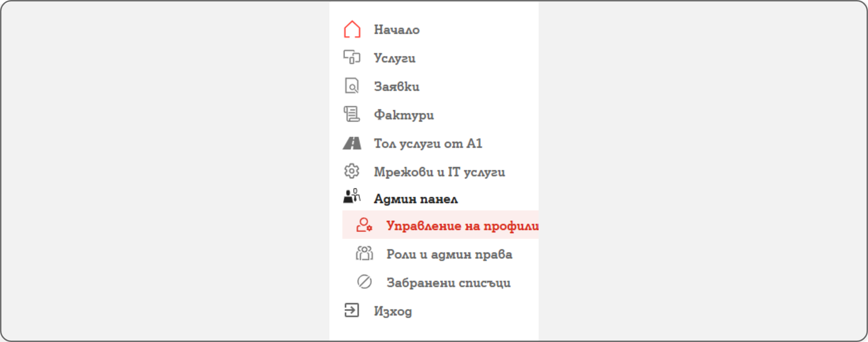Open Забранени списъци submenu text
This screenshot has width=868, height=342.
coord(449,283)
